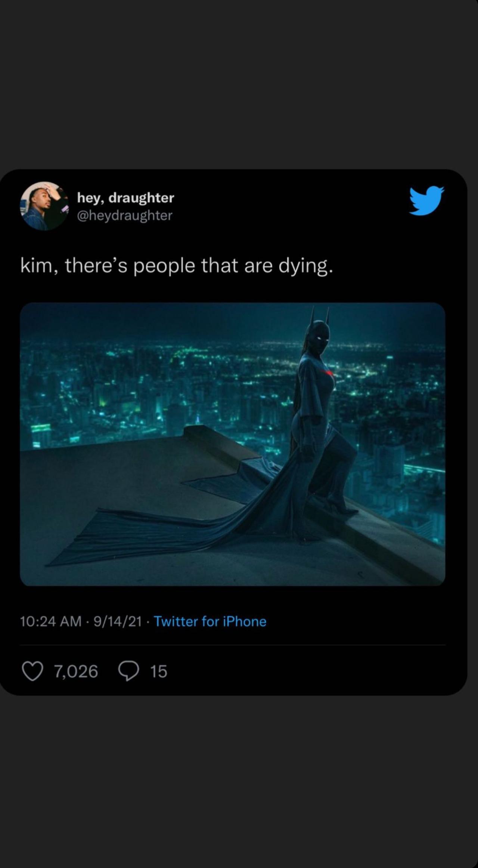Click the display name "hey, draughter"
This screenshot has width=478, height=868.
pos(125,198)
